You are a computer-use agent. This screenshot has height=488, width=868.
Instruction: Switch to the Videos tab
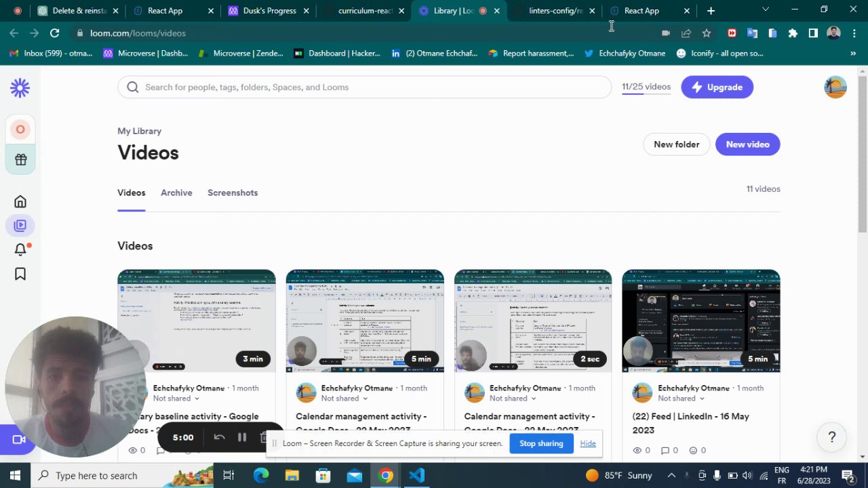[132, 192]
